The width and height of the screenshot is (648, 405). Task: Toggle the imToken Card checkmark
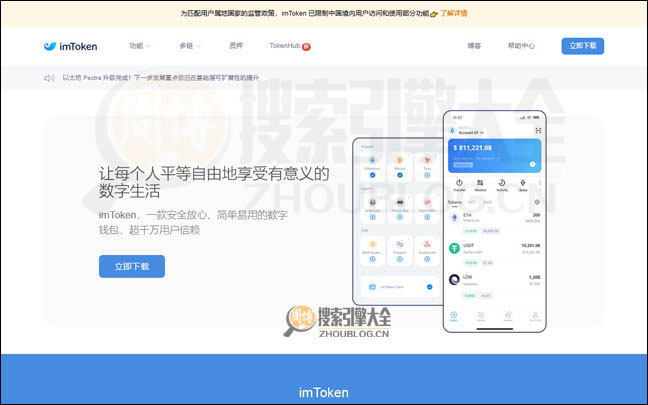pos(429,287)
